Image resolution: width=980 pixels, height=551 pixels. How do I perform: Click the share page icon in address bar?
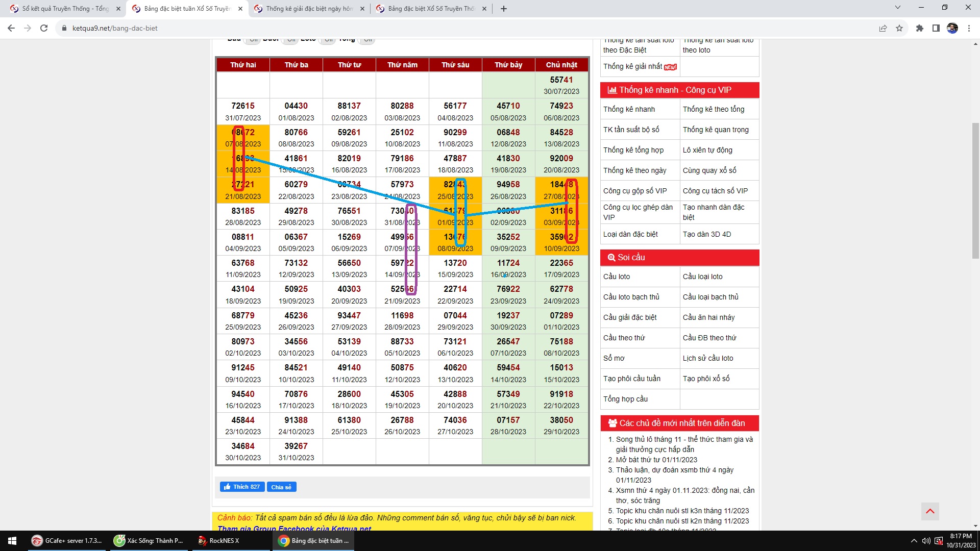point(883,28)
